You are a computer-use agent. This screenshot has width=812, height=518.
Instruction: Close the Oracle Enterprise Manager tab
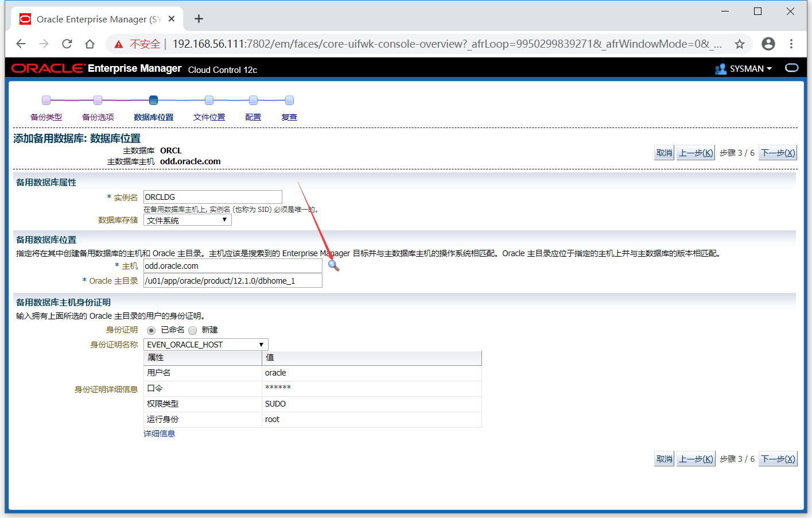(x=172, y=19)
